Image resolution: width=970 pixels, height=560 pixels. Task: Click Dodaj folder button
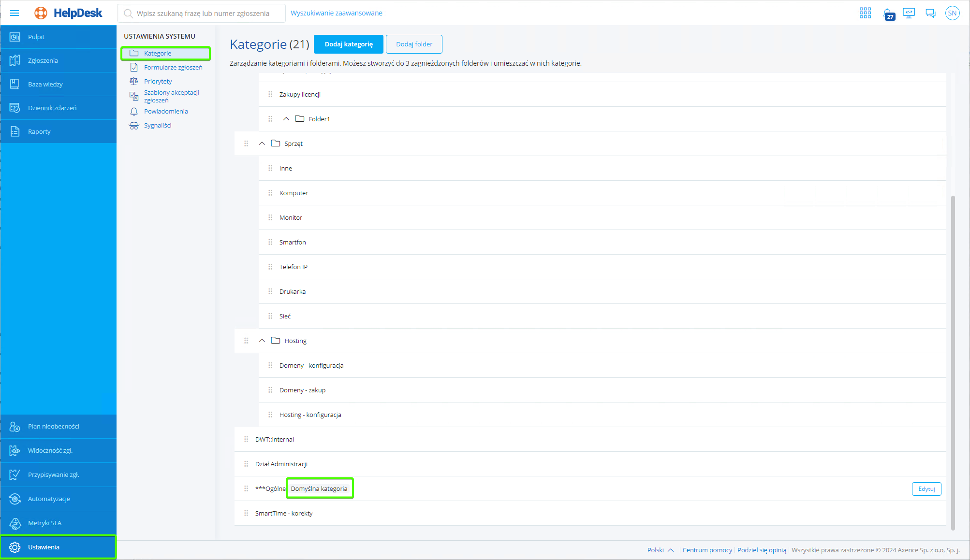coord(413,44)
